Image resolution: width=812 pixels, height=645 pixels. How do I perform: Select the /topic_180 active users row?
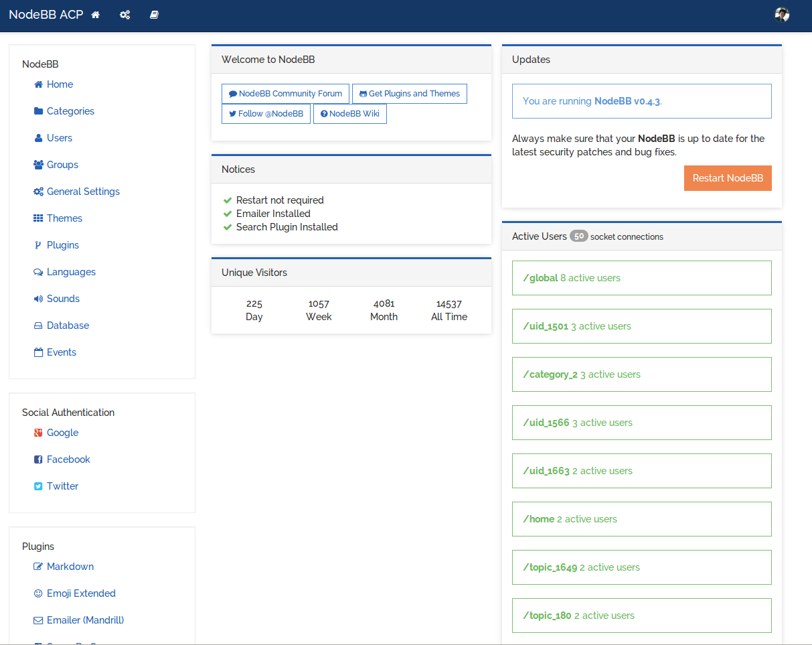(x=642, y=616)
